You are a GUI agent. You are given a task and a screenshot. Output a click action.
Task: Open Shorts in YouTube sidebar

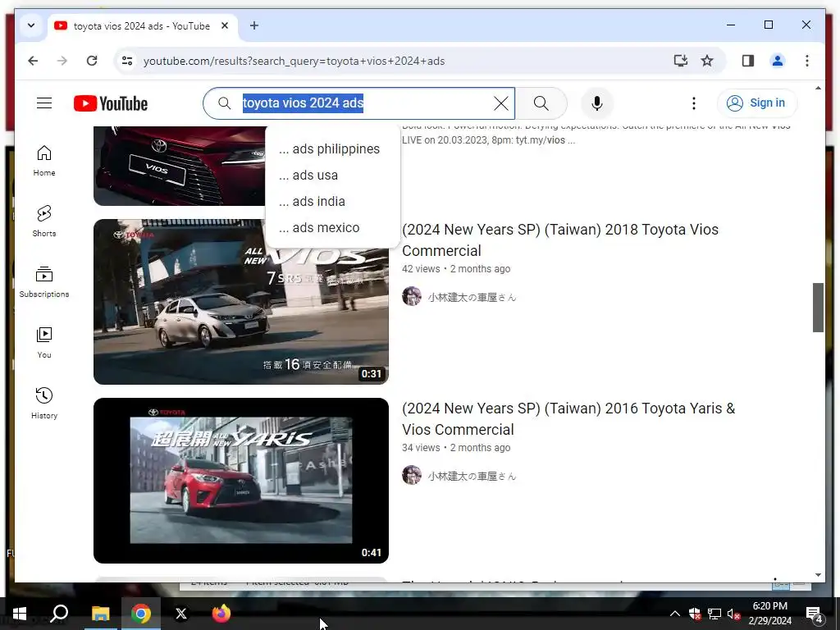(44, 221)
